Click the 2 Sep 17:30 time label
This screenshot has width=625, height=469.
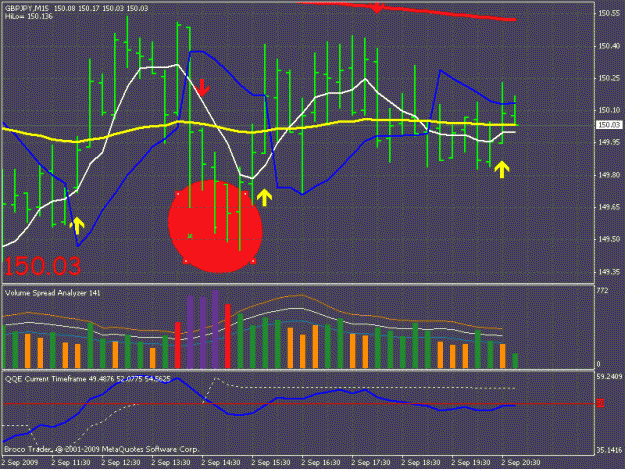(x=371, y=463)
